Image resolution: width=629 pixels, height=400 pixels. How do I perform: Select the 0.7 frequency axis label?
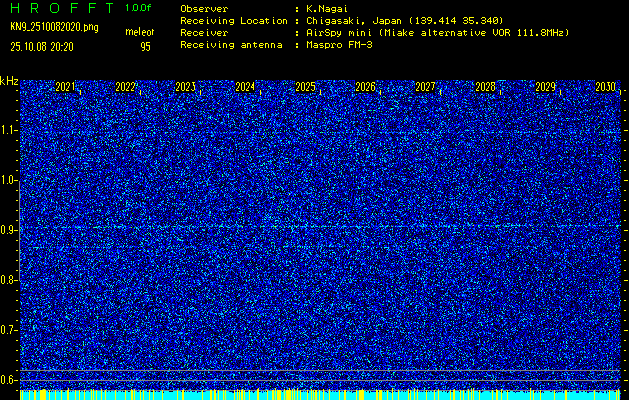9,330
